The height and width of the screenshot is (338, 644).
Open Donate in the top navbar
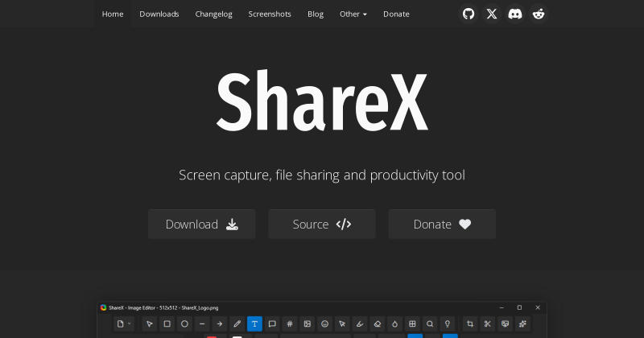pos(396,14)
